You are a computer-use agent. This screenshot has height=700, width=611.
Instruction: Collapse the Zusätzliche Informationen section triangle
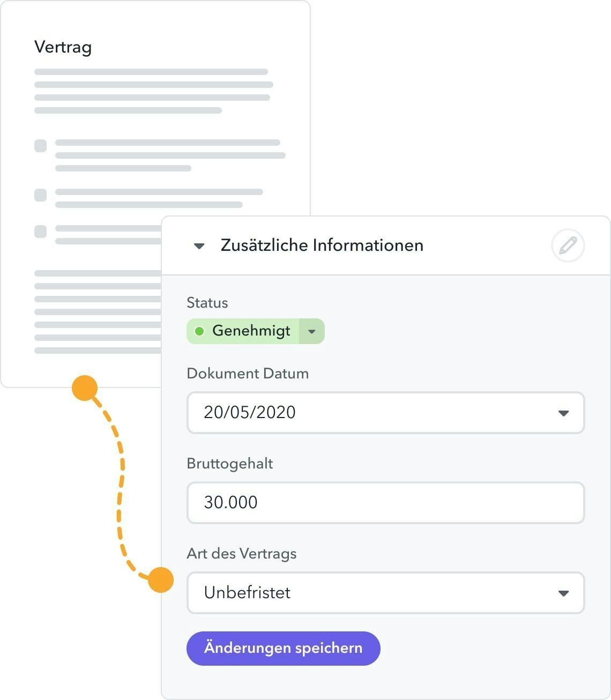pos(199,246)
